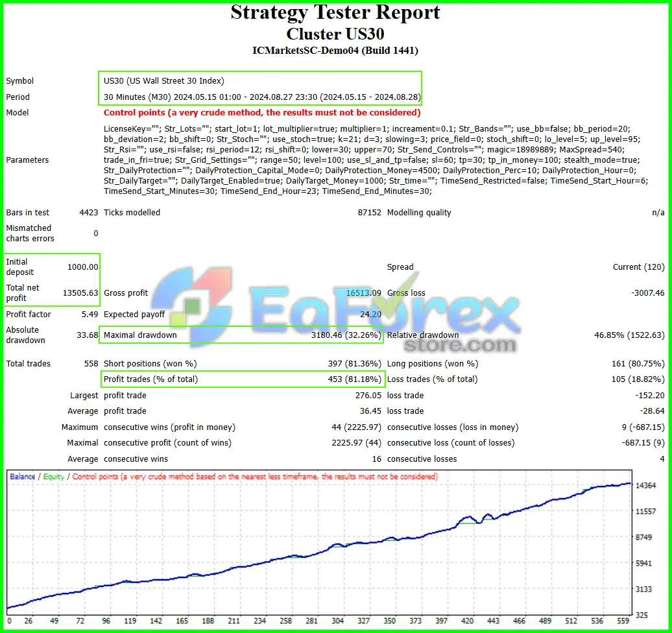The height and width of the screenshot is (633, 672).
Task: Select Gross profit value 16513.09
Action: click(x=363, y=293)
